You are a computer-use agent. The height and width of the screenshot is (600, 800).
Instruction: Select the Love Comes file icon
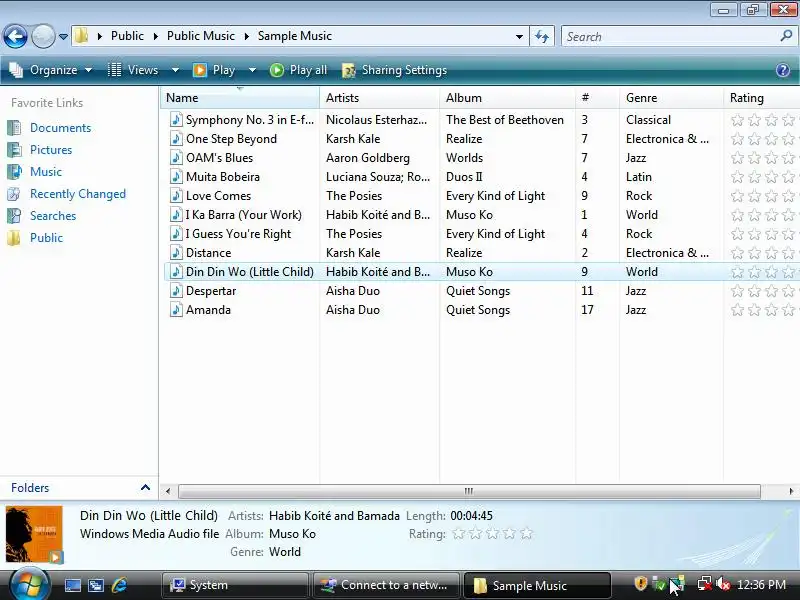[x=176, y=195]
